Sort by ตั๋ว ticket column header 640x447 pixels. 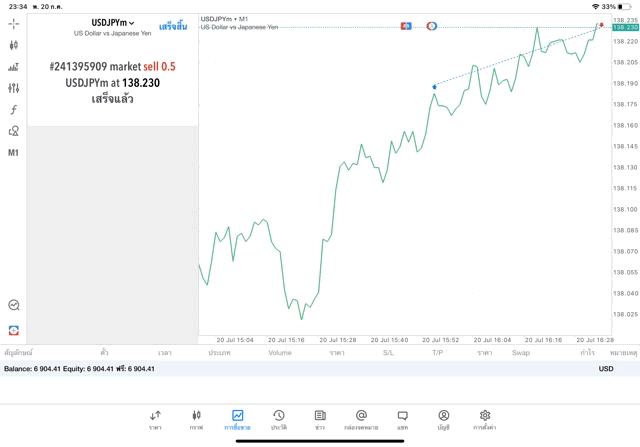[104, 352]
